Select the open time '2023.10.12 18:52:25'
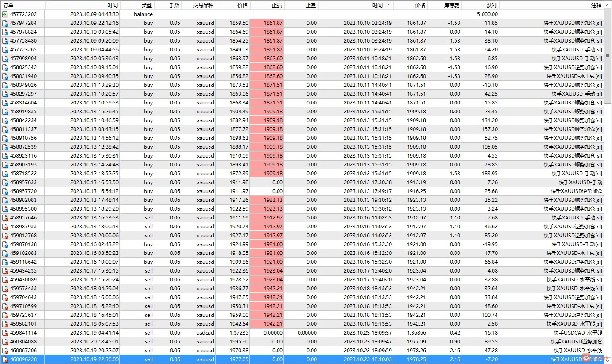 [94, 174]
